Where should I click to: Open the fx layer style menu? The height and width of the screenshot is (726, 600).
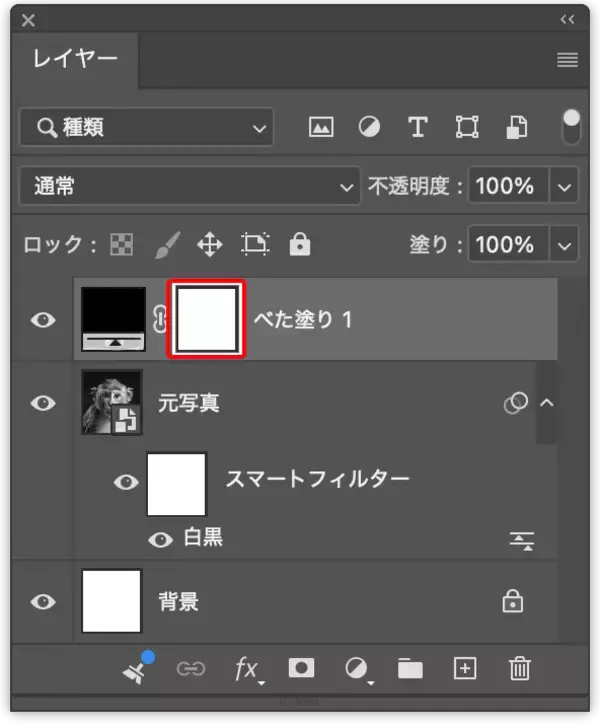[249, 670]
